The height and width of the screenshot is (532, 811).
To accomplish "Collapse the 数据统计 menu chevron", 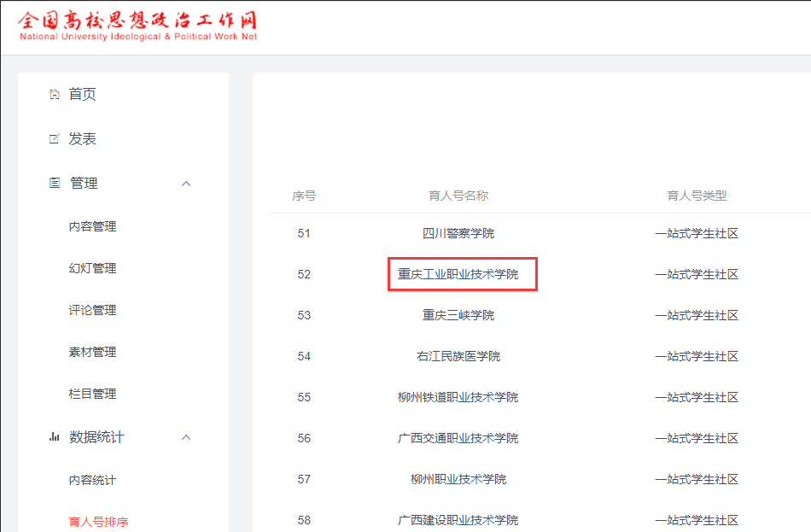I will pyautogui.click(x=186, y=437).
